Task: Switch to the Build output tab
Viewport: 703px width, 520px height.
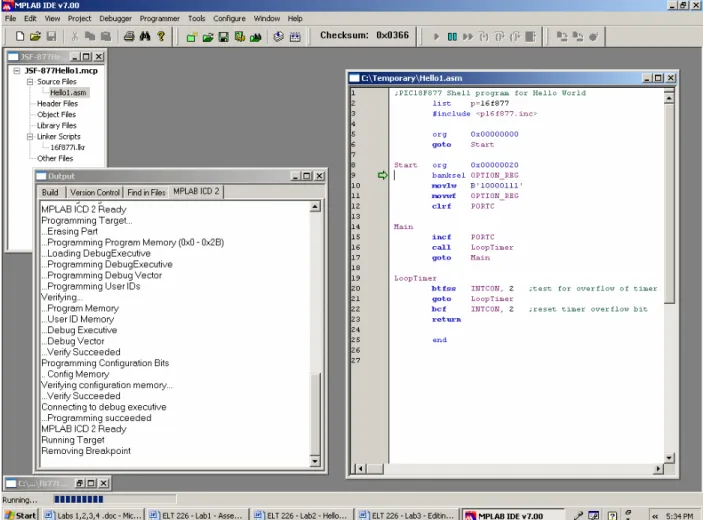Action: coord(50,192)
